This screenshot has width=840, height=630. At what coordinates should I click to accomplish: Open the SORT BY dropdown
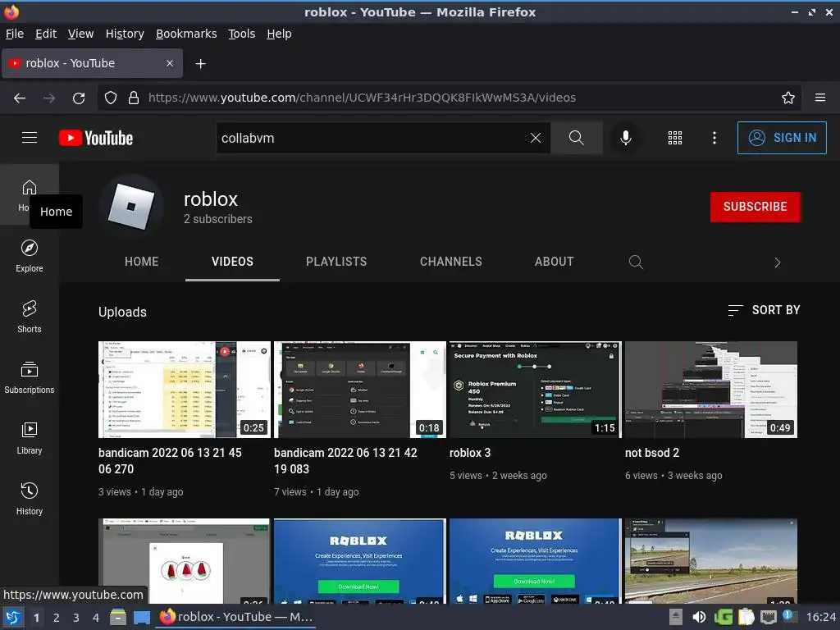tap(764, 310)
